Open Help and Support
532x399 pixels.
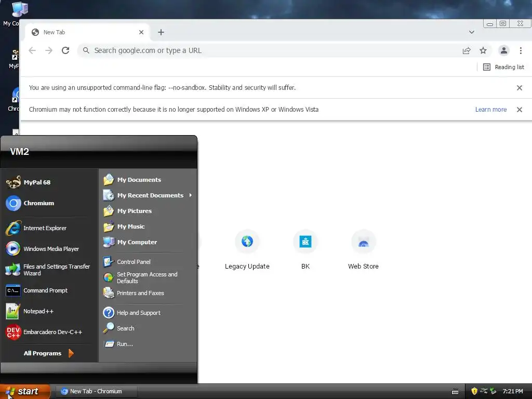coord(148,312)
